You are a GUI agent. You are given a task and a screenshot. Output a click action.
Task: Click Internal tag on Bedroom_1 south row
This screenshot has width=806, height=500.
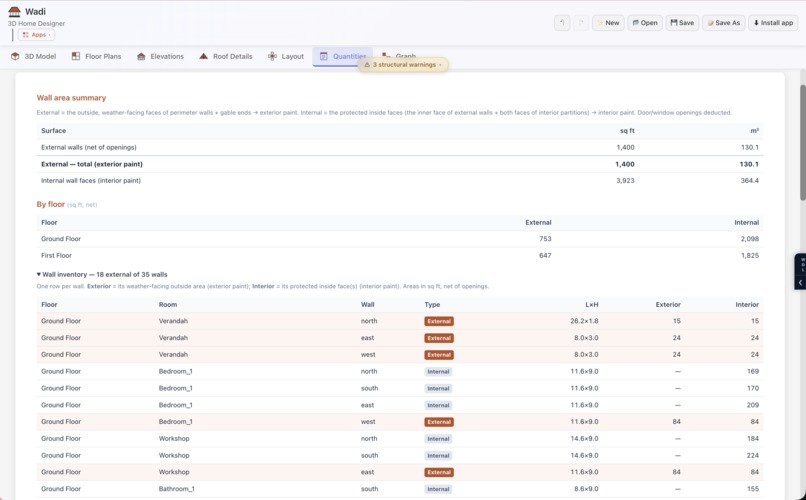[x=438, y=388]
